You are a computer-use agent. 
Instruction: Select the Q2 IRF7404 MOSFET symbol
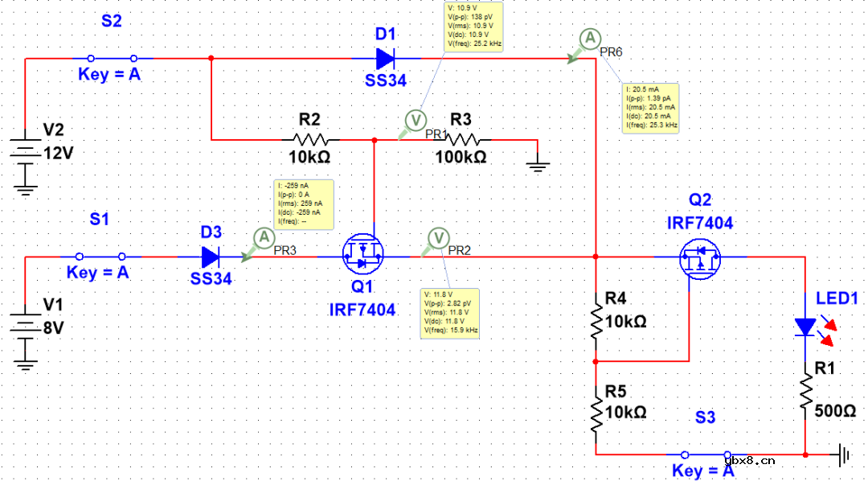point(699,257)
